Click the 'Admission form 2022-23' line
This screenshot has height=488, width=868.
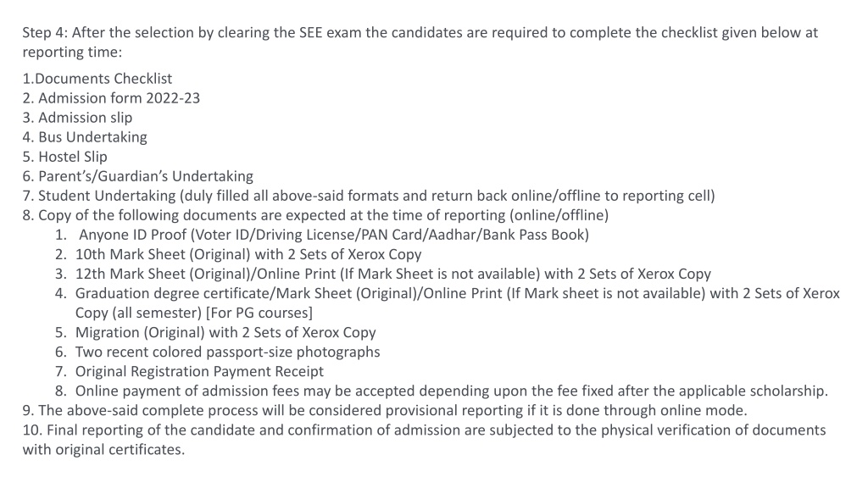click(111, 98)
